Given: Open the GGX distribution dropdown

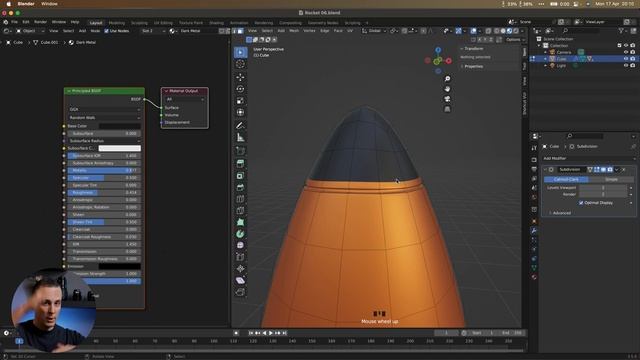Looking at the screenshot, I should pyautogui.click(x=104, y=109).
